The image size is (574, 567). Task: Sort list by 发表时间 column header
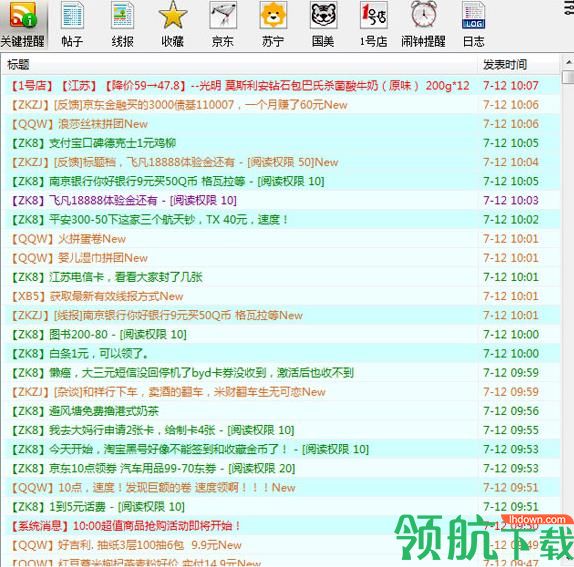point(519,65)
